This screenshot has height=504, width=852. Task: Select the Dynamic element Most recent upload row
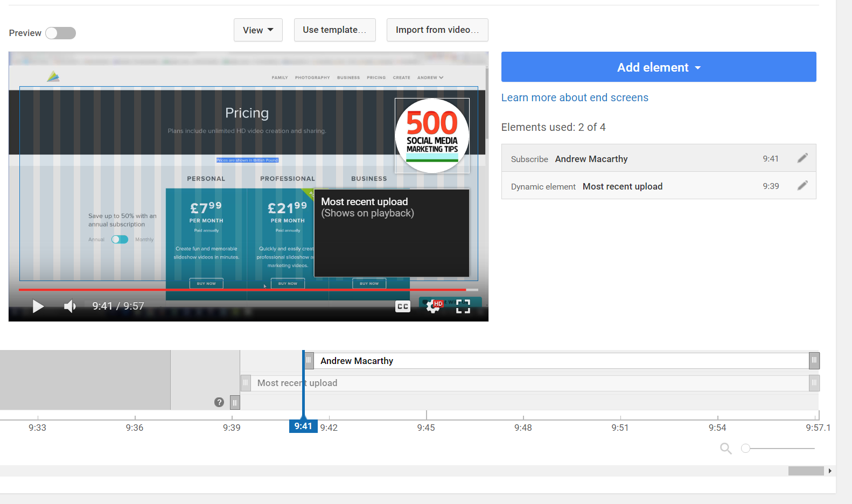659,186
